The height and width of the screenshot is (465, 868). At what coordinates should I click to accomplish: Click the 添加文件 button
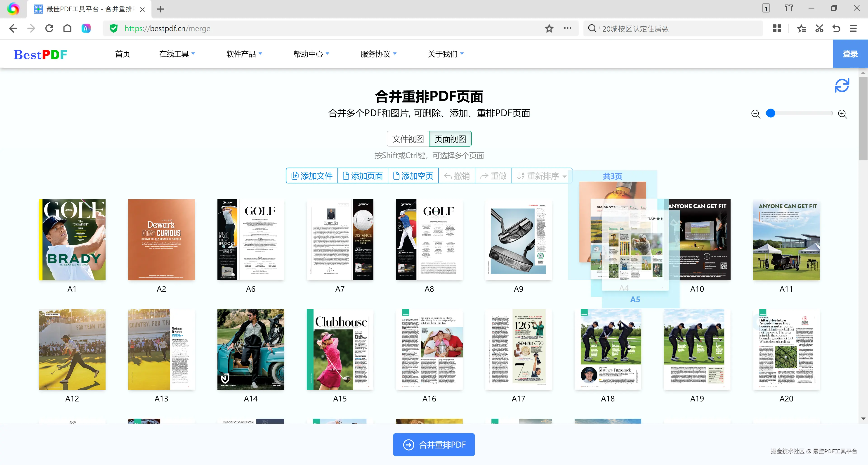312,176
